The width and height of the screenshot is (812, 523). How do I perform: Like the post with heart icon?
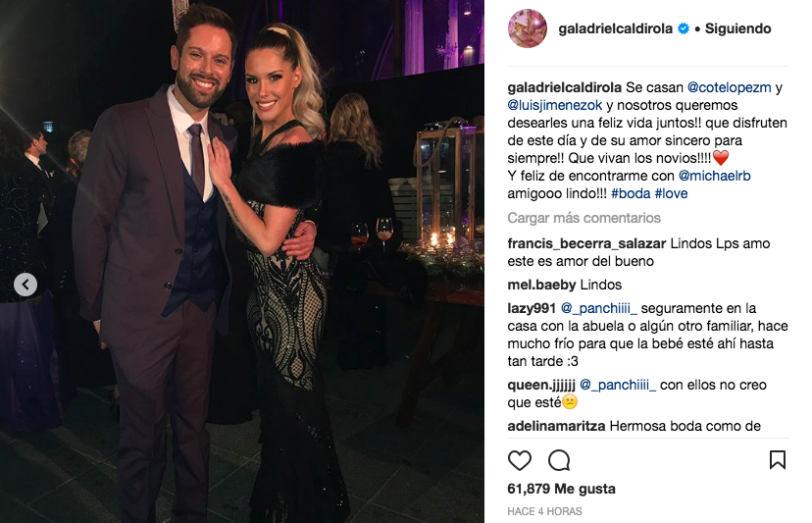[520, 460]
